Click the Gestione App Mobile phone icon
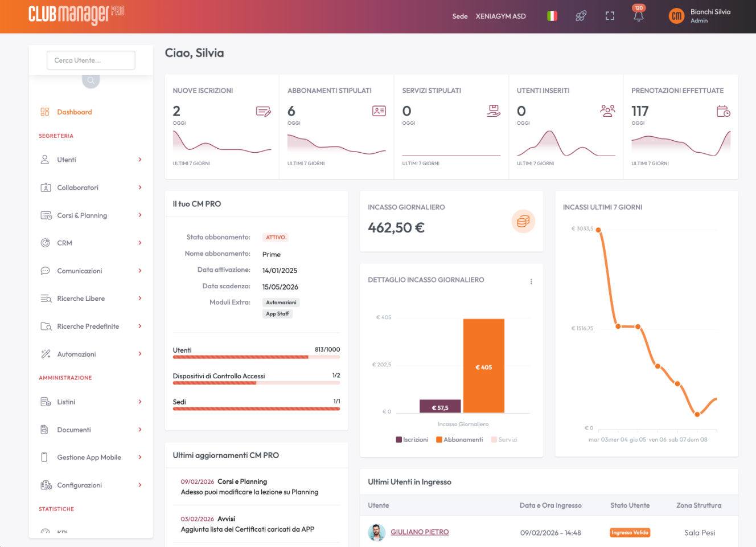 44,457
